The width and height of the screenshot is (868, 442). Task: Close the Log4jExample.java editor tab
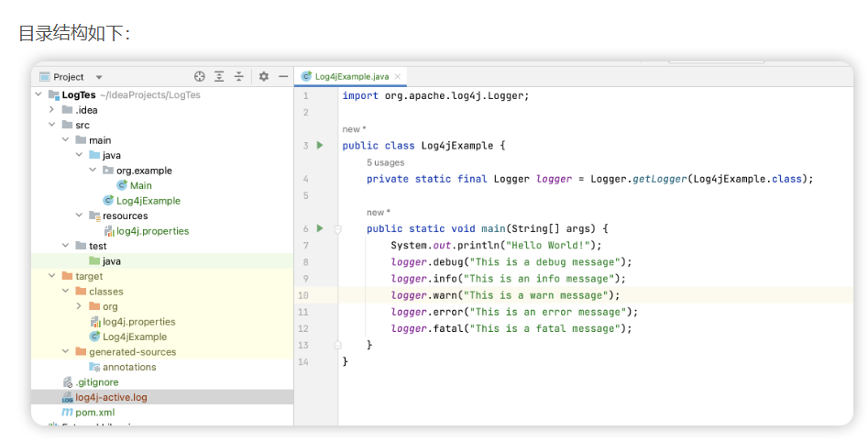coord(398,76)
